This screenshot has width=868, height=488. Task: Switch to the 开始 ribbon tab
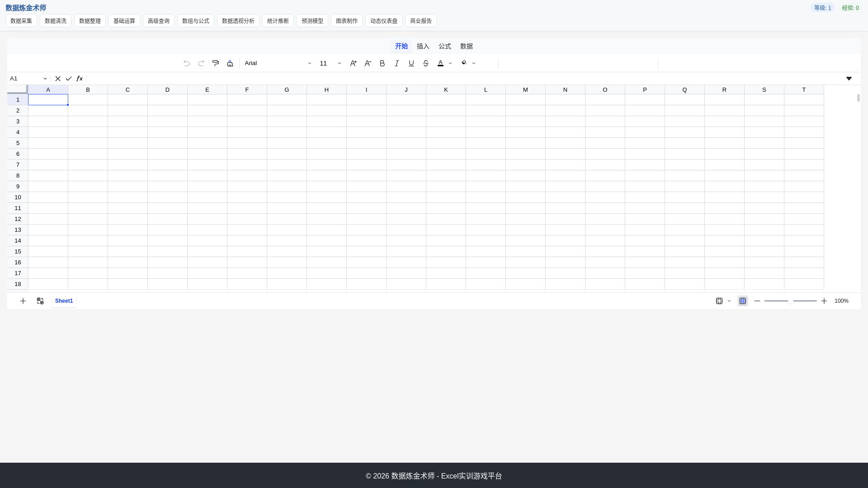pyautogui.click(x=401, y=46)
